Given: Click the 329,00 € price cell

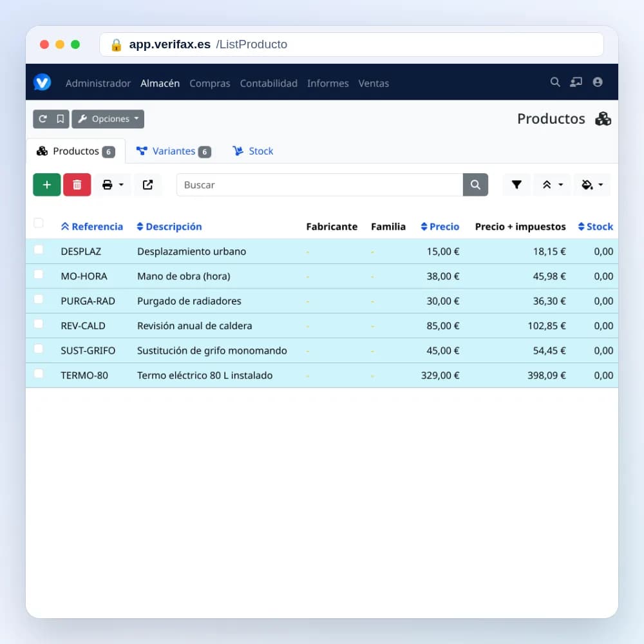Looking at the screenshot, I should click(440, 375).
